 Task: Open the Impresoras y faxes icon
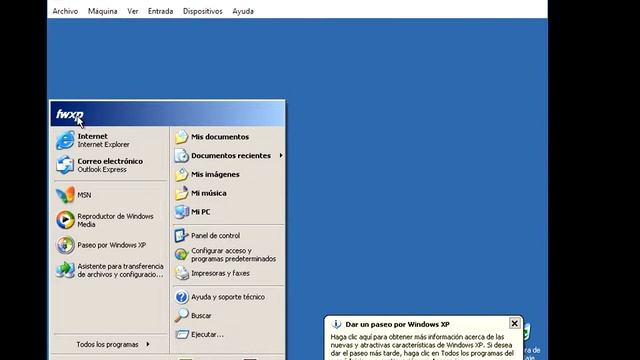click(182, 273)
